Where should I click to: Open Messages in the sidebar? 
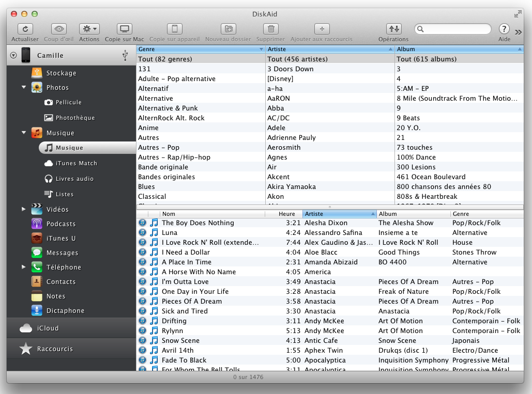click(62, 253)
